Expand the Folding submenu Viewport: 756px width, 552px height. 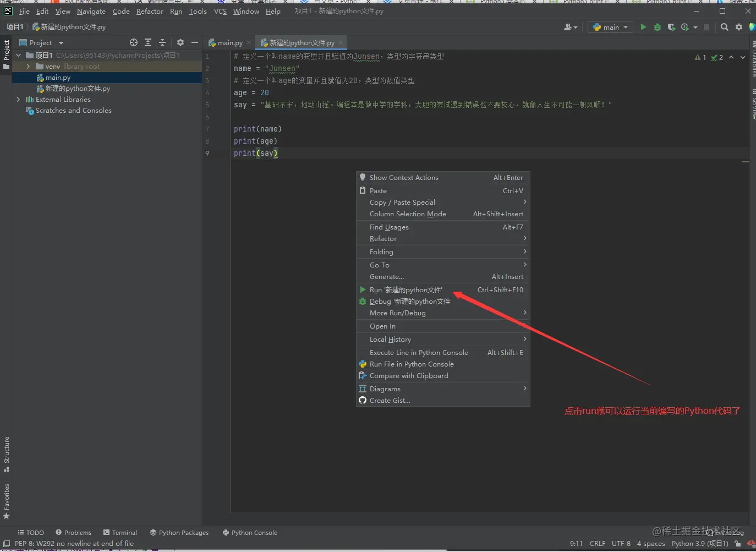click(443, 252)
